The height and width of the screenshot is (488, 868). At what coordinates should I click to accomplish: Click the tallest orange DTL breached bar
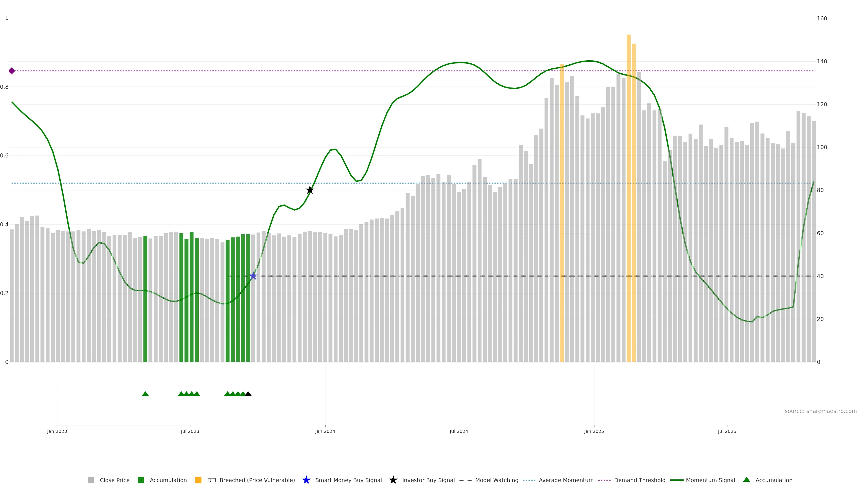point(628,198)
